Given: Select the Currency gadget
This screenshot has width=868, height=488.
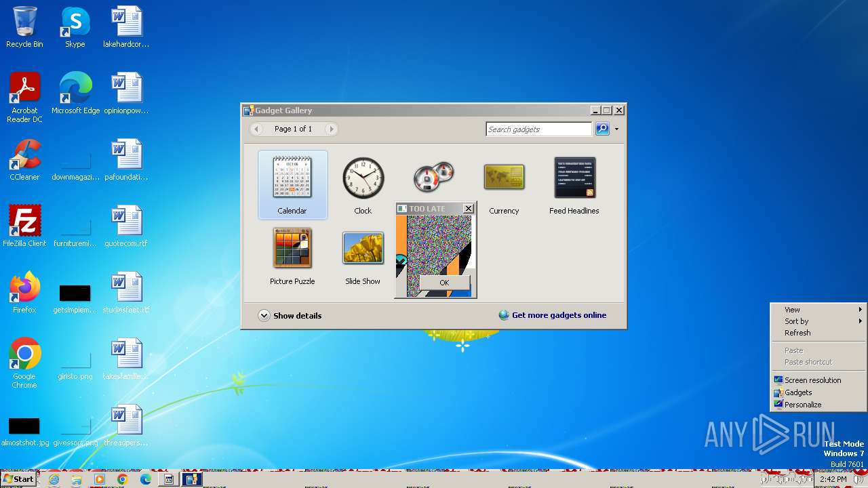Looking at the screenshot, I should tap(504, 185).
